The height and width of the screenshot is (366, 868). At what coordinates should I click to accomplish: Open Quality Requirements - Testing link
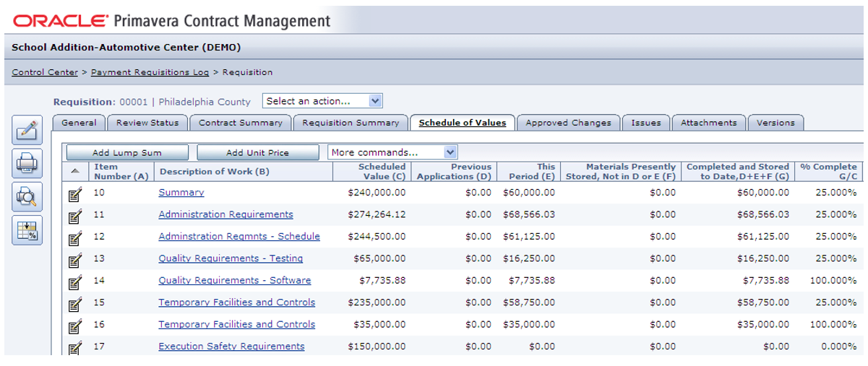click(x=231, y=258)
